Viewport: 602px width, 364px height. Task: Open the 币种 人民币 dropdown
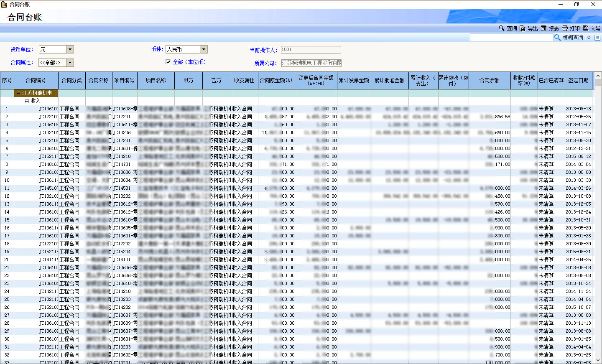click(204, 49)
